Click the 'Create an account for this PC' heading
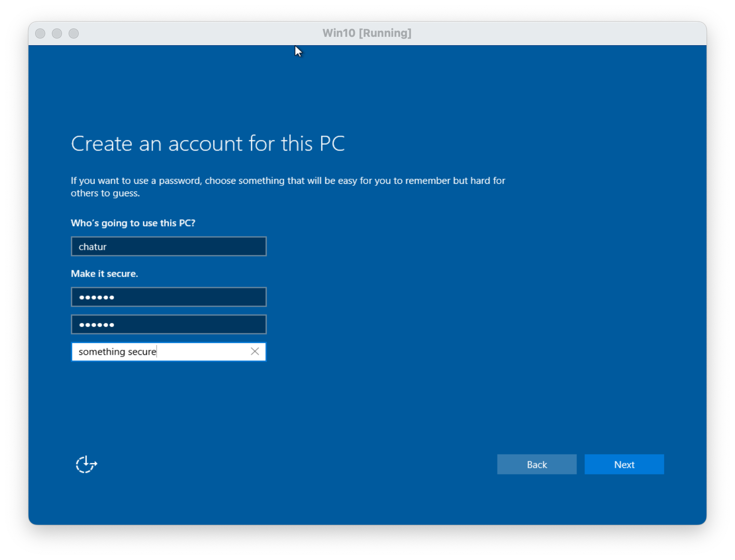The image size is (735, 560). (208, 144)
